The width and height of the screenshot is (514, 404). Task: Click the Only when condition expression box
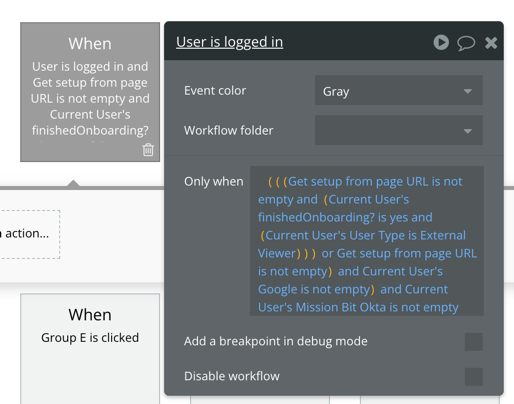pos(367,241)
